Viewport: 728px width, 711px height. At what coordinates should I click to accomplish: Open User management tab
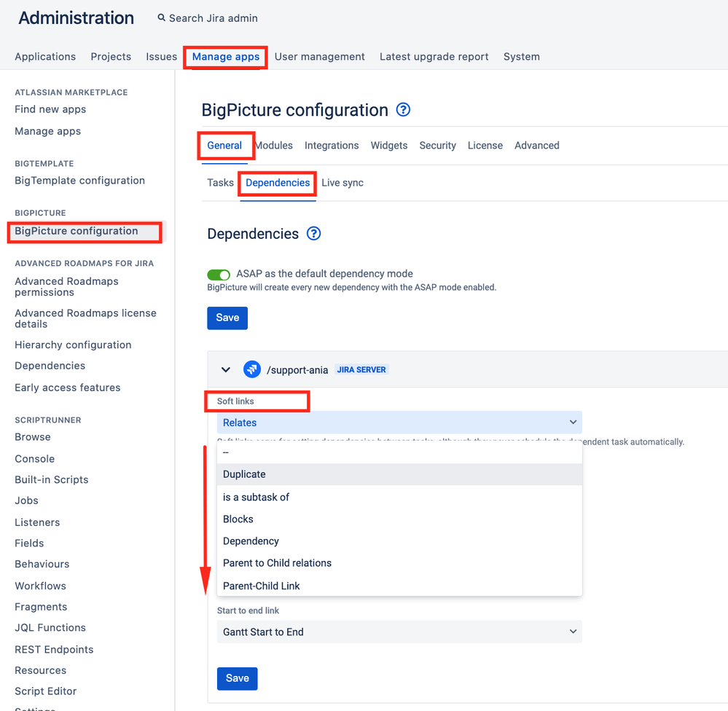coord(319,57)
